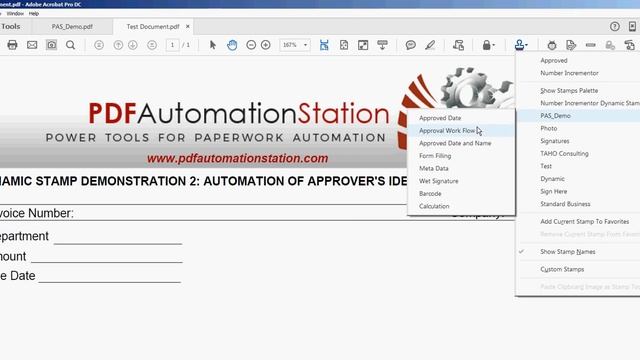
Task: Open the Window menu
Action: (15, 13)
